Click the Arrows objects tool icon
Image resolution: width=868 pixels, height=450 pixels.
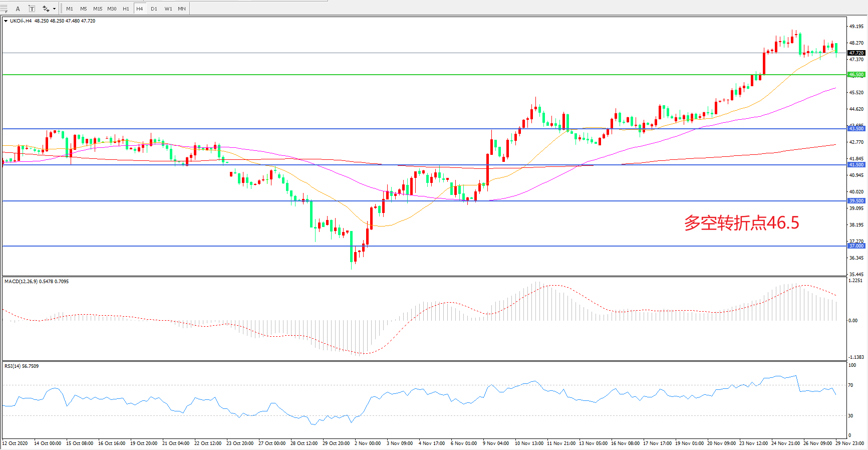(46, 9)
